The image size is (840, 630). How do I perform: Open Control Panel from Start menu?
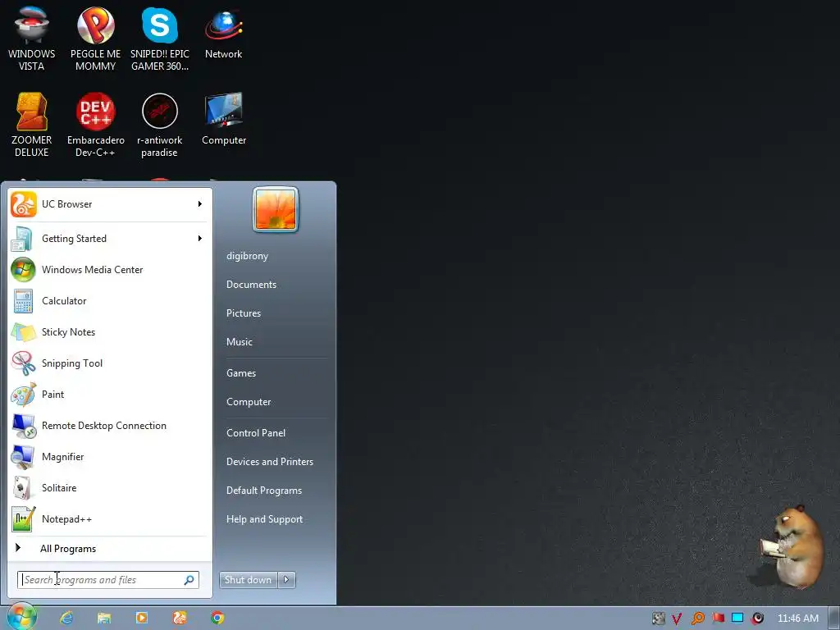click(x=256, y=433)
